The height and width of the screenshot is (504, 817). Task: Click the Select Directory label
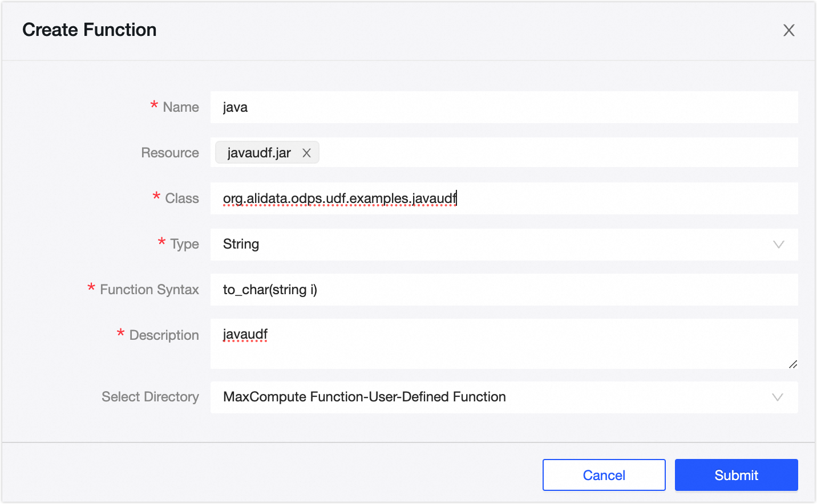pyautogui.click(x=150, y=397)
